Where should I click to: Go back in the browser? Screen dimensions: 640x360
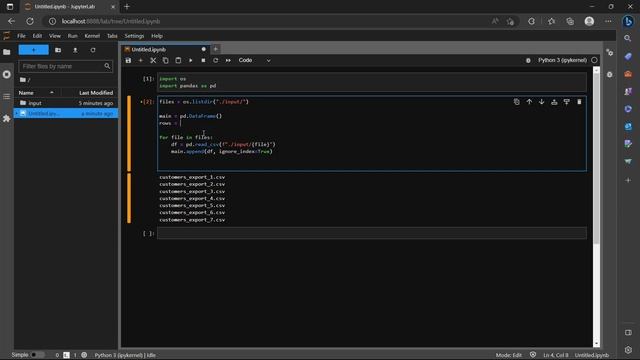(x=11, y=21)
